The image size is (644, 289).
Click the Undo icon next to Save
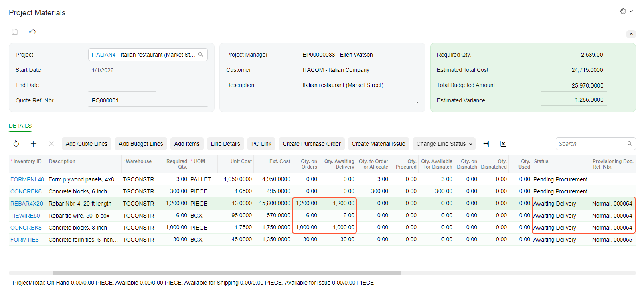pyautogui.click(x=32, y=32)
